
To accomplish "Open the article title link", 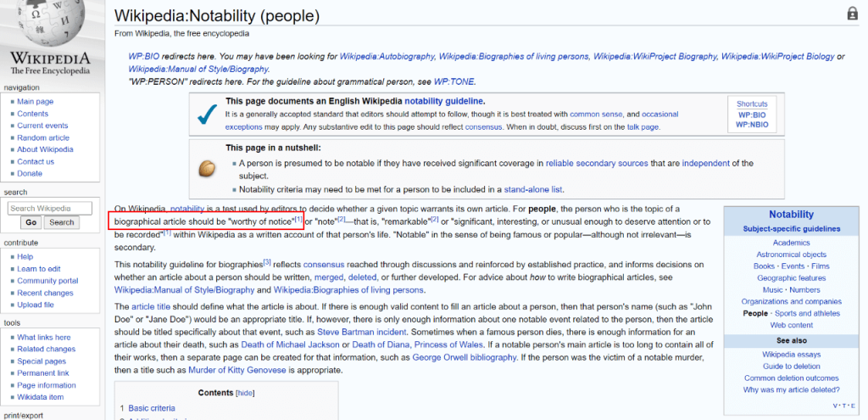I will (x=151, y=305).
